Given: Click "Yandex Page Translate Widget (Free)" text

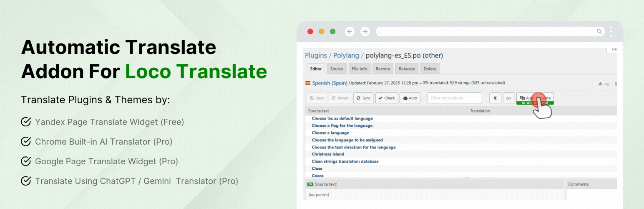Looking at the screenshot, I should (x=110, y=122).
